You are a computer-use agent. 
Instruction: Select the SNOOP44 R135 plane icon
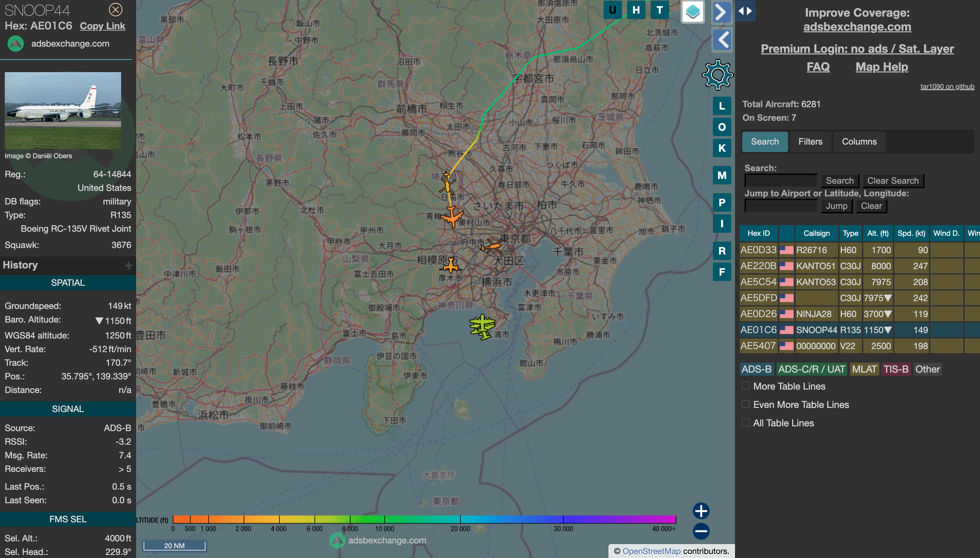tap(452, 216)
